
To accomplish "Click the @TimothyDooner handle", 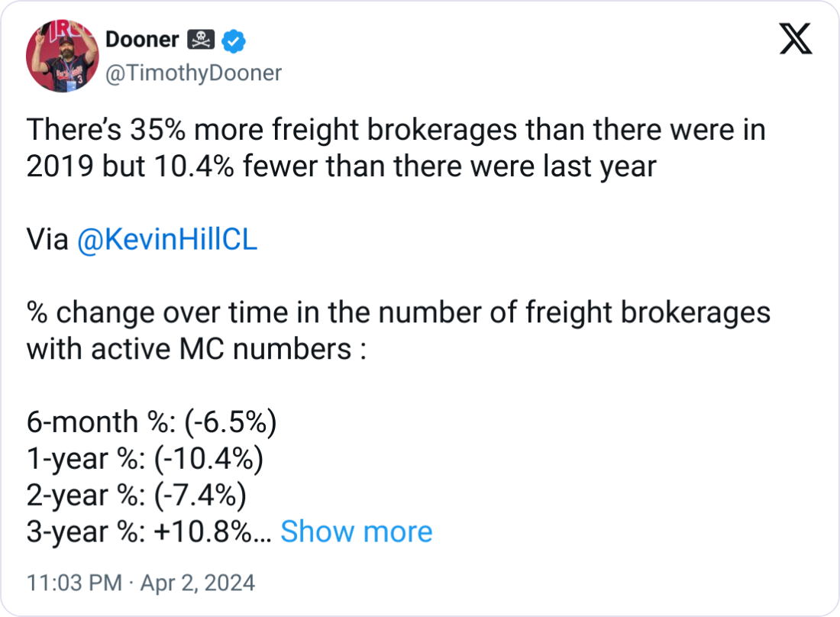I will pyautogui.click(x=192, y=73).
